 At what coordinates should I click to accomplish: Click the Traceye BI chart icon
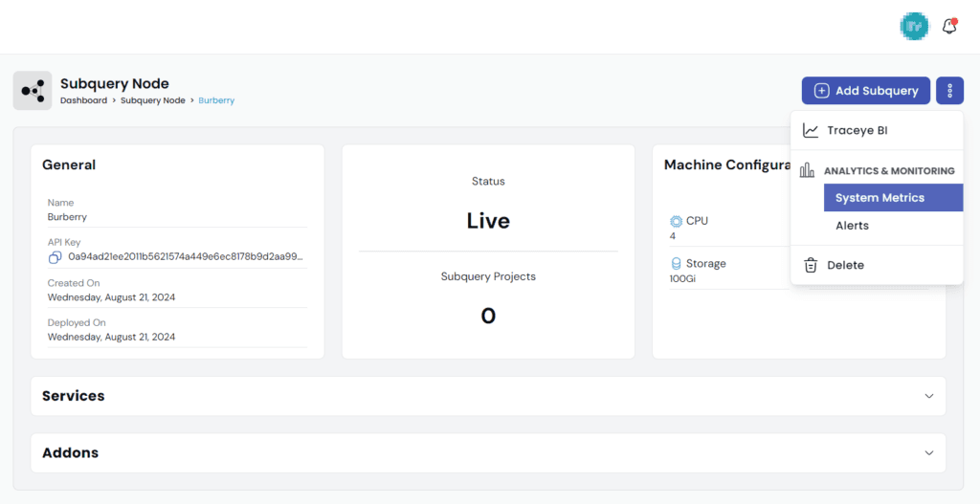pos(811,130)
